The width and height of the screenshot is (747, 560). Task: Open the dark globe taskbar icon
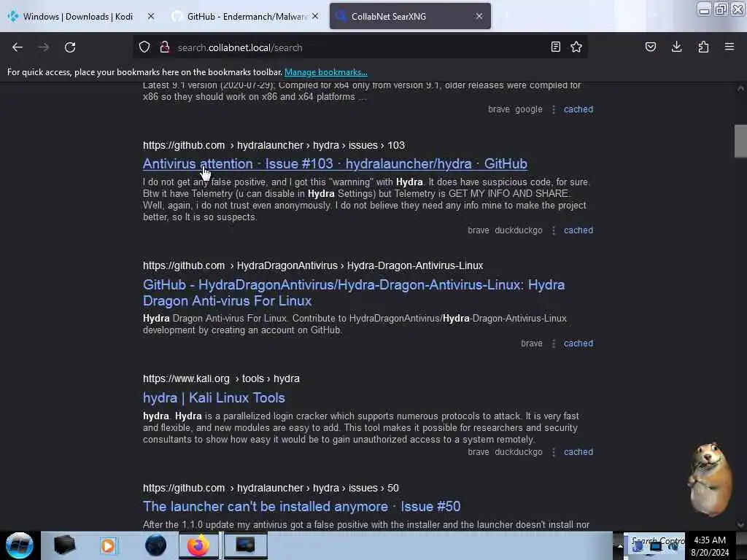(155, 545)
